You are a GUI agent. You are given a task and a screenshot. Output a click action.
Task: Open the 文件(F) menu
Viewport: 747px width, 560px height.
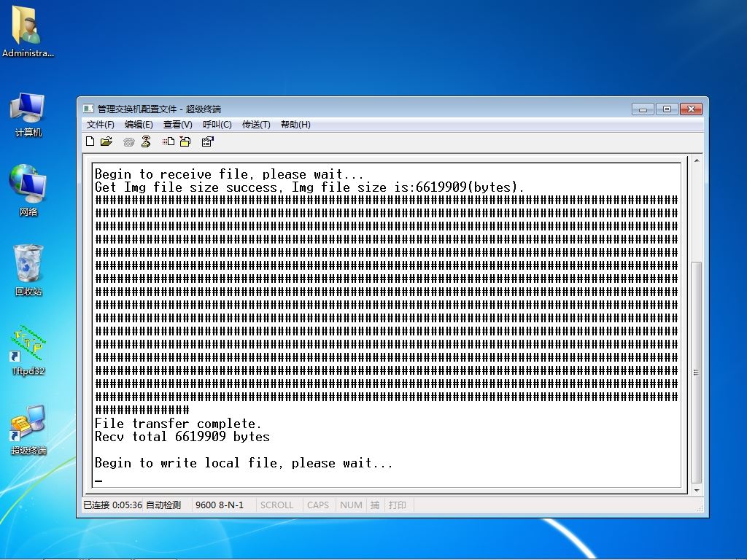pyautogui.click(x=100, y=124)
